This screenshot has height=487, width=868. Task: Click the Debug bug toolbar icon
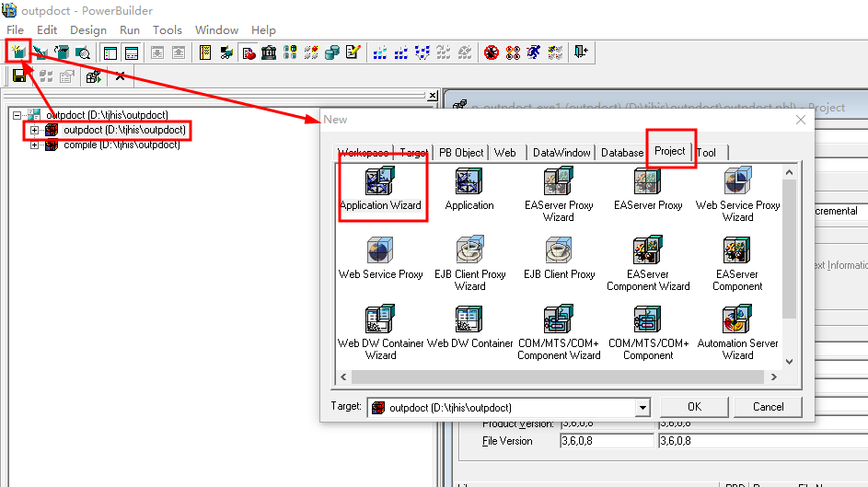[492, 52]
